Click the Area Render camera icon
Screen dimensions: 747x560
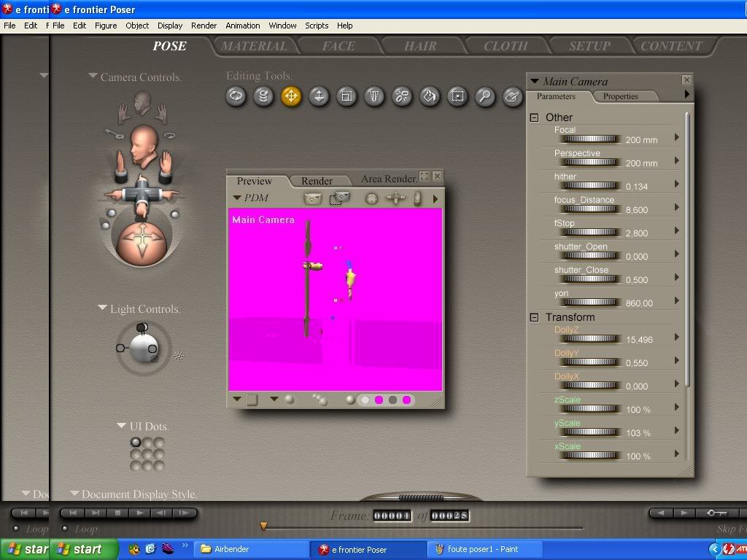(x=339, y=198)
